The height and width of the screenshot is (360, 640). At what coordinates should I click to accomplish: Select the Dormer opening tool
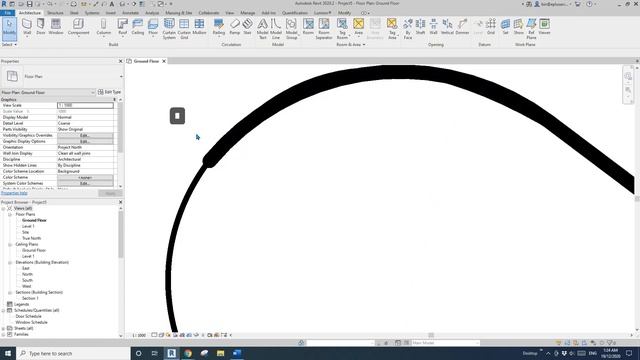point(462,27)
